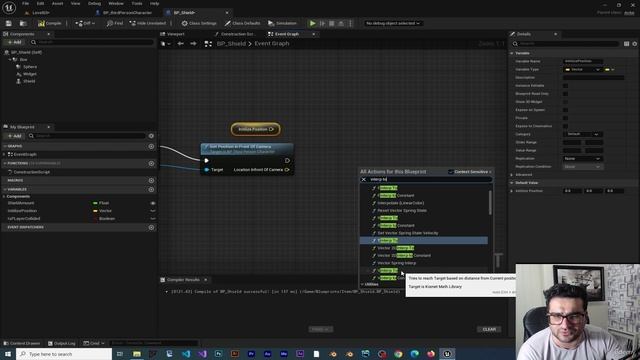Add a new event dispatcher with plus icon
This screenshot has height=360, width=640.
[151, 227]
